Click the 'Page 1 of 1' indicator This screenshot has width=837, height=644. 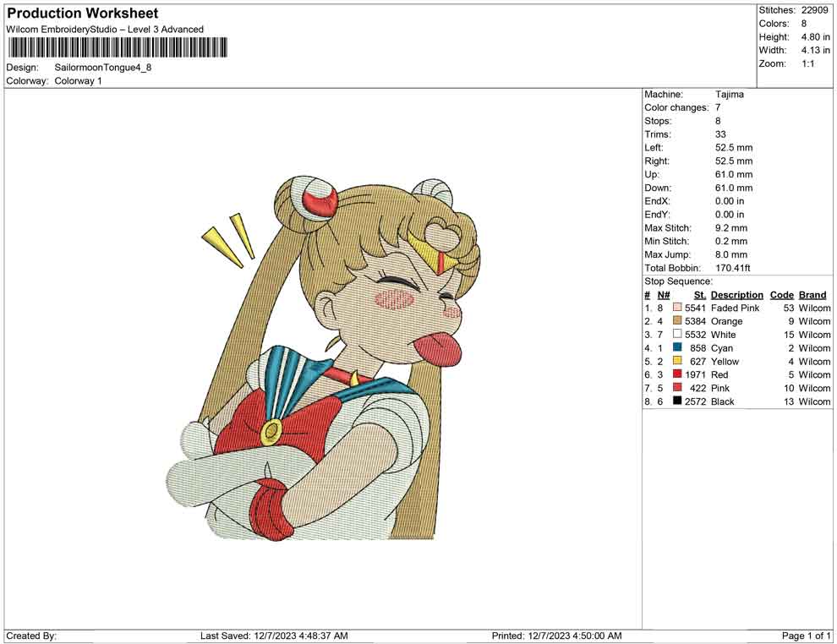click(806, 636)
